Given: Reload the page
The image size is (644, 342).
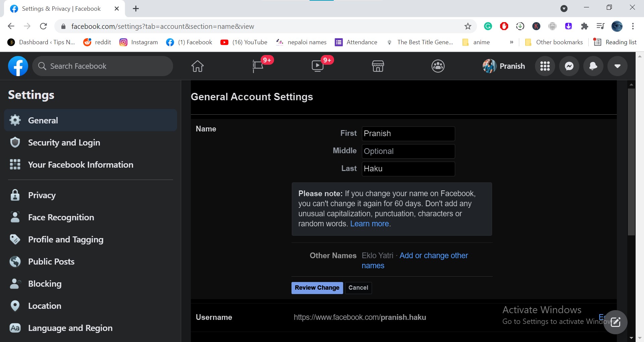Looking at the screenshot, I should coord(43,26).
